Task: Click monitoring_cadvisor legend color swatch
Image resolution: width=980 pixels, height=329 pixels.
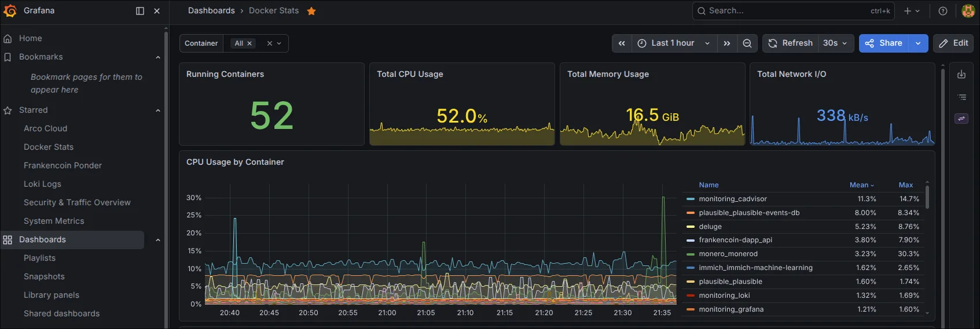Action: (x=691, y=199)
